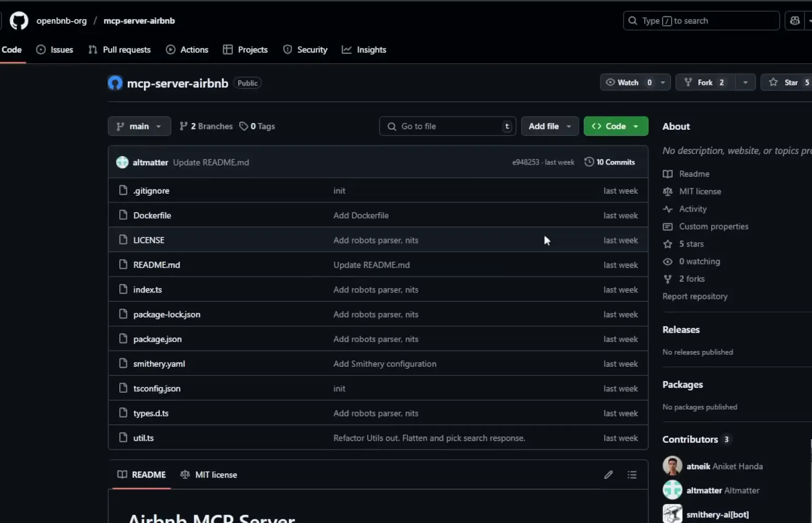Open the green Code dropdown
Screen dimensions: 812x523
click(616, 126)
